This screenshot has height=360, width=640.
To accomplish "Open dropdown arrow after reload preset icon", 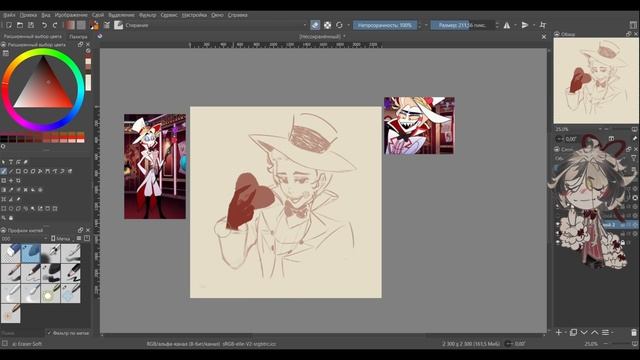I will tap(348, 25).
